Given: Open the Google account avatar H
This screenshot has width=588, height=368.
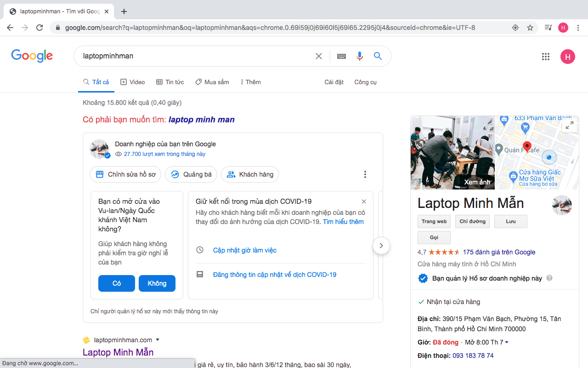Looking at the screenshot, I should click(568, 57).
